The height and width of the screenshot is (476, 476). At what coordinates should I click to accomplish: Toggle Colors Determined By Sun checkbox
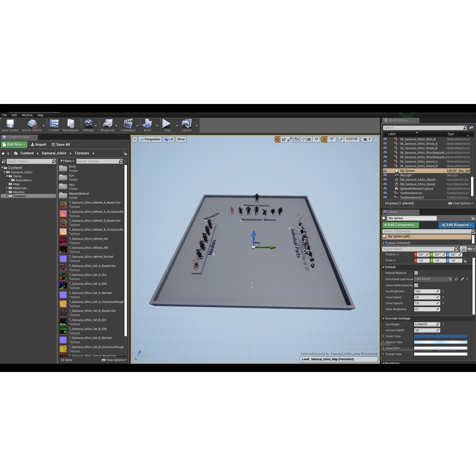(x=416, y=285)
